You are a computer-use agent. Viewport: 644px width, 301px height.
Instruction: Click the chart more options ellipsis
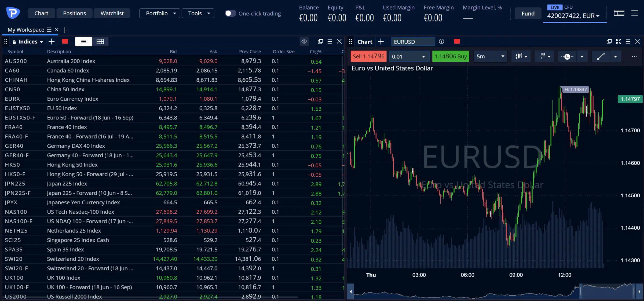(634, 56)
